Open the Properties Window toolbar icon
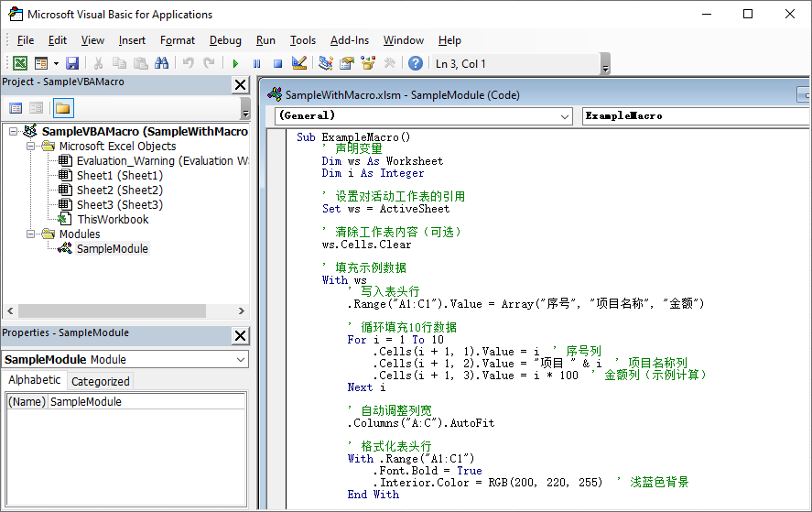 (346, 63)
